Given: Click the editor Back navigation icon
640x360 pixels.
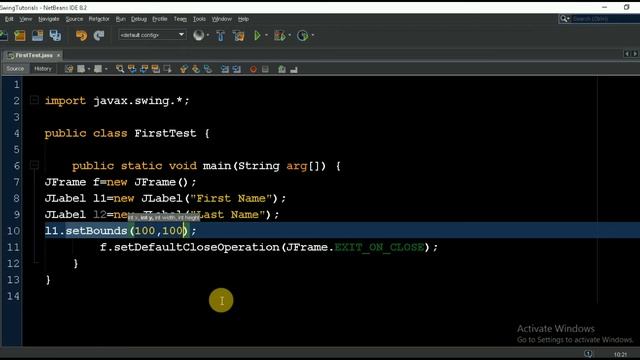Looking at the screenshot, I should [81, 69].
